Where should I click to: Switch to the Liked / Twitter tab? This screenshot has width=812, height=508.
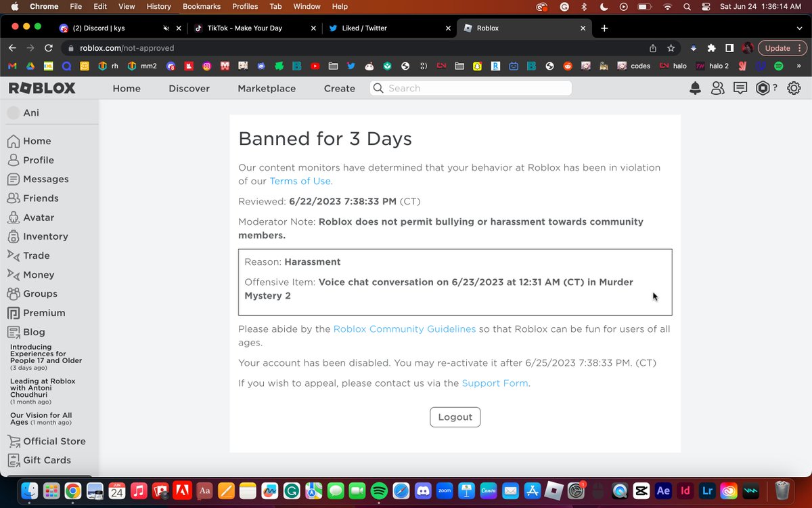pos(390,28)
